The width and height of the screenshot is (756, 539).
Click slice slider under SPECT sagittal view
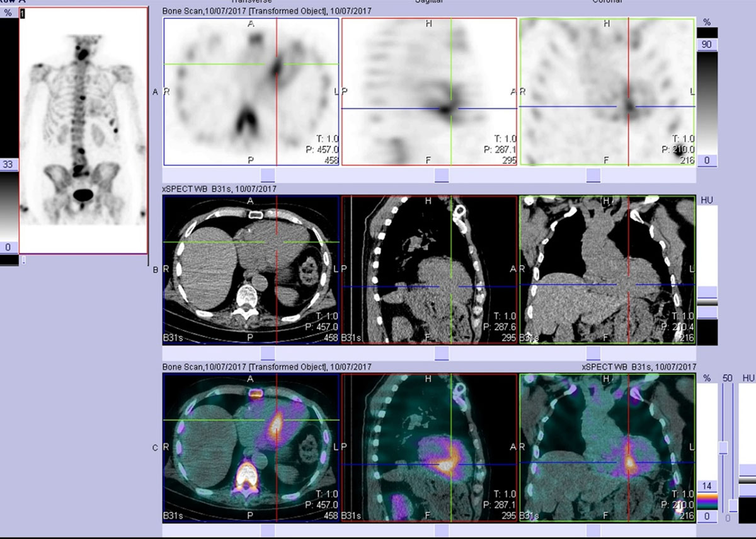(x=442, y=175)
